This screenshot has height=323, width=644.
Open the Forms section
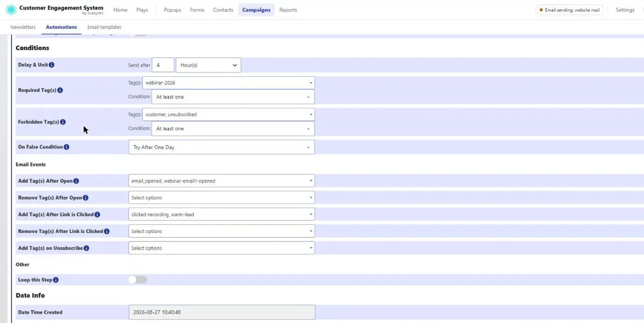197,10
